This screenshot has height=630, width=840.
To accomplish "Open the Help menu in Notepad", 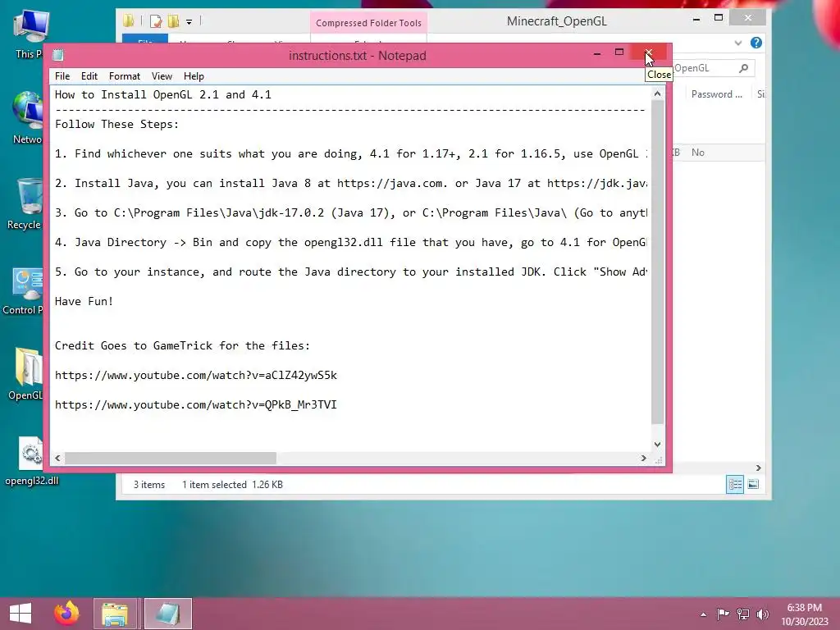I will tap(194, 76).
